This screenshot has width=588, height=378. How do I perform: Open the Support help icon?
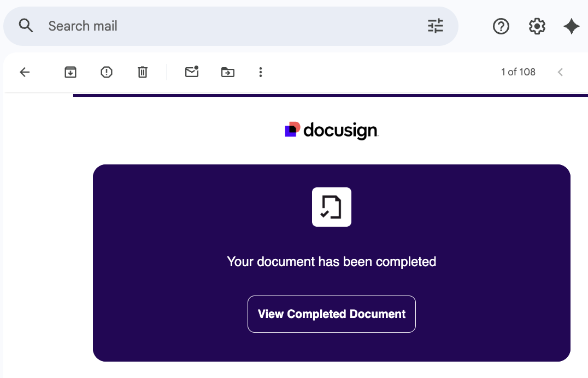coord(501,26)
